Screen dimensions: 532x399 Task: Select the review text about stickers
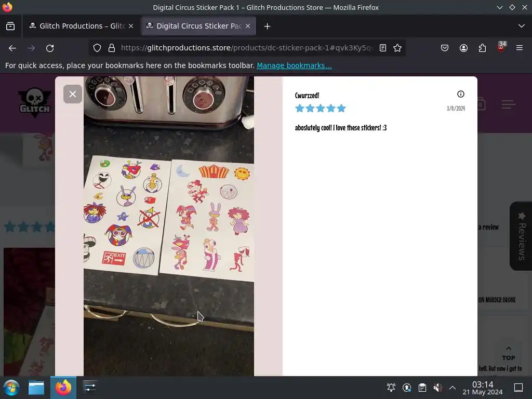click(341, 128)
